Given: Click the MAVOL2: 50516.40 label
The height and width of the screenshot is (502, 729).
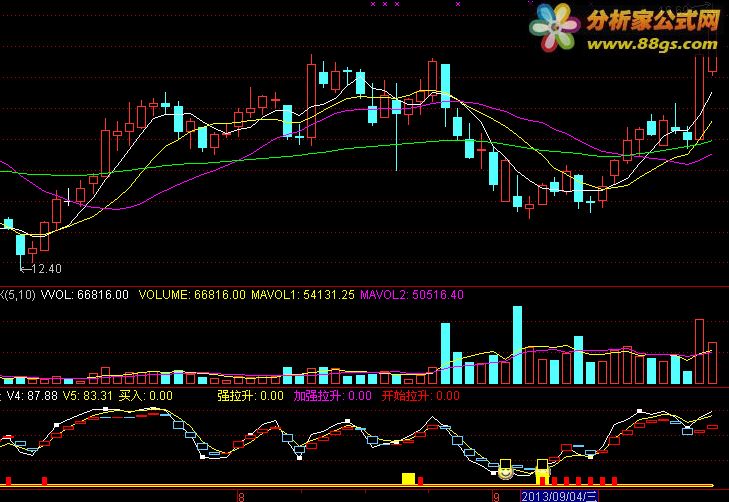Looking at the screenshot, I should 412,295.
